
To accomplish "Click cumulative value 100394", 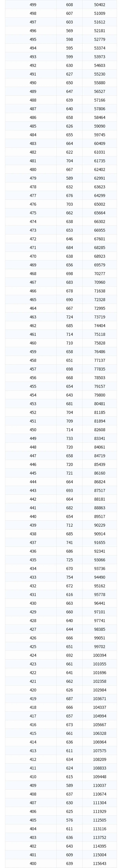I will (99, 655).
